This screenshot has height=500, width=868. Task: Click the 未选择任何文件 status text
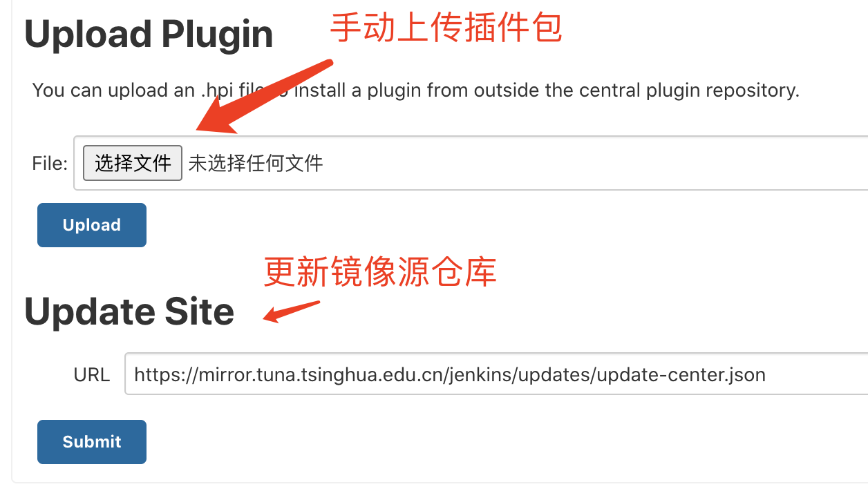tap(256, 163)
